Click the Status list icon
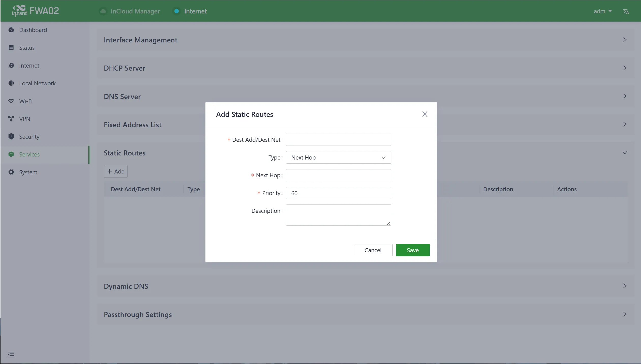The height and width of the screenshot is (364, 641). pyautogui.click(x=11, y=48)
